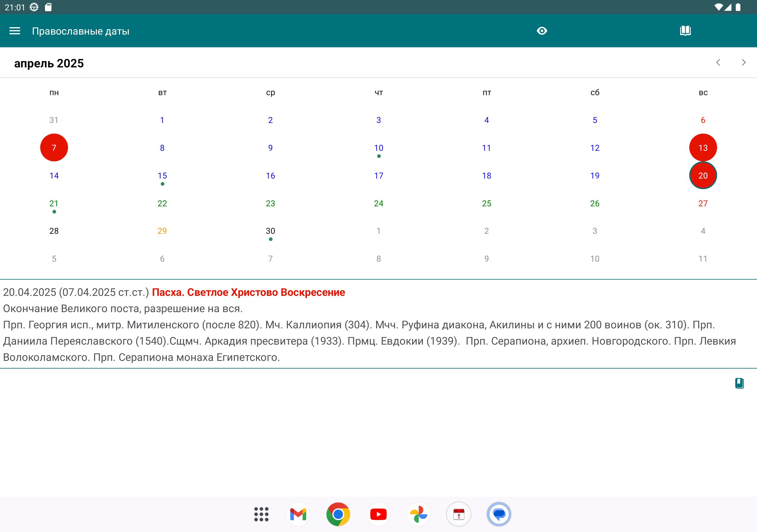Go to next month with right chevron

743,63
